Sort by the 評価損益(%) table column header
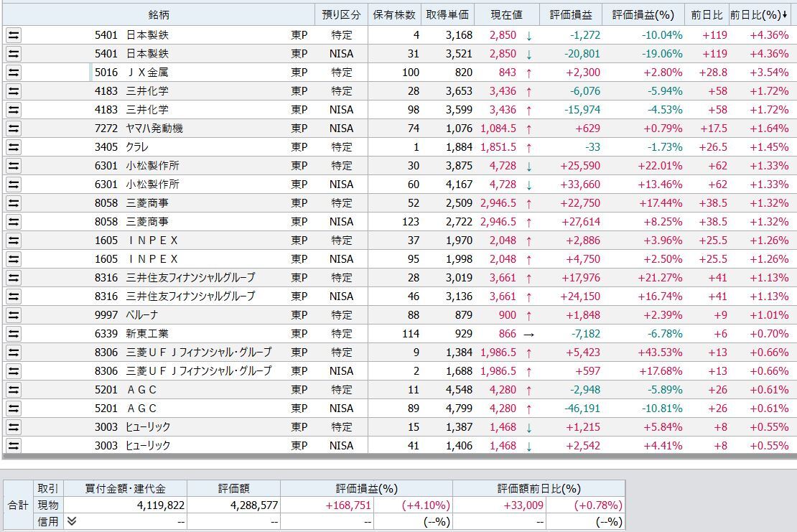 point(643,15)
